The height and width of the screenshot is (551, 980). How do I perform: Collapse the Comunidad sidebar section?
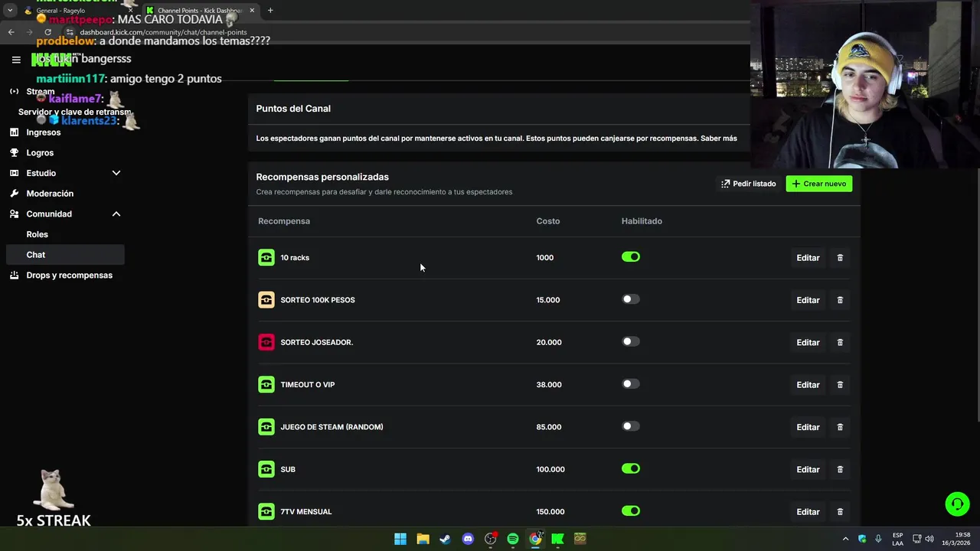pos(116,214)
